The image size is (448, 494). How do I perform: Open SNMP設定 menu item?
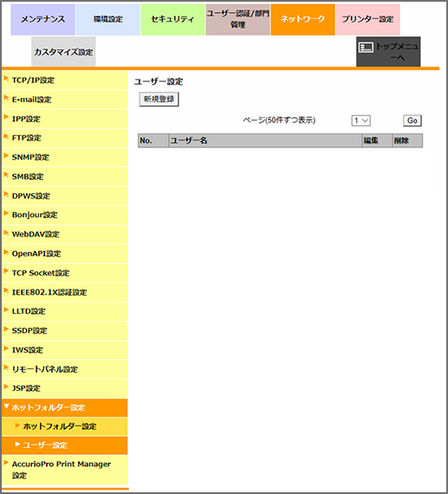pyautogui.click(x=65, y=157)
